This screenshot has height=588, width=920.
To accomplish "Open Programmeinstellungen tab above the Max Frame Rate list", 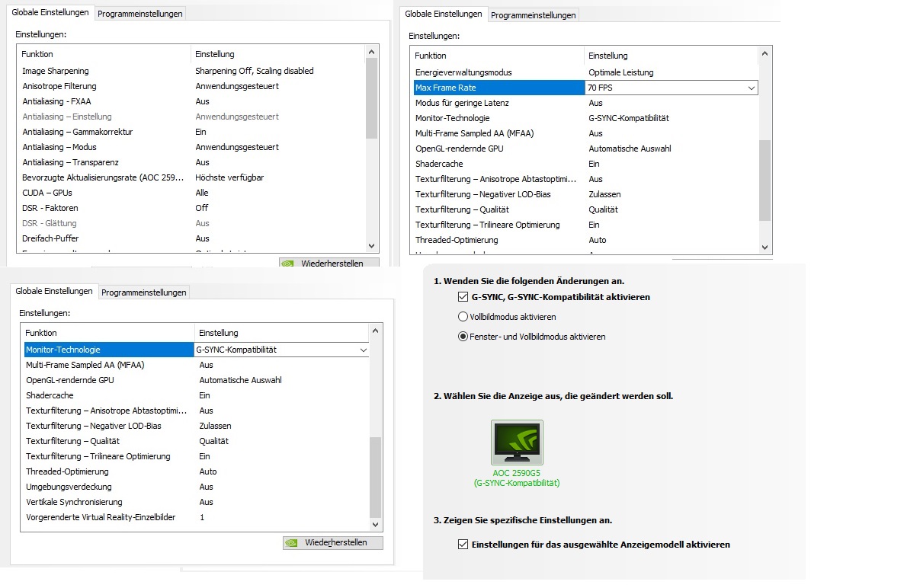I will 534,15.
